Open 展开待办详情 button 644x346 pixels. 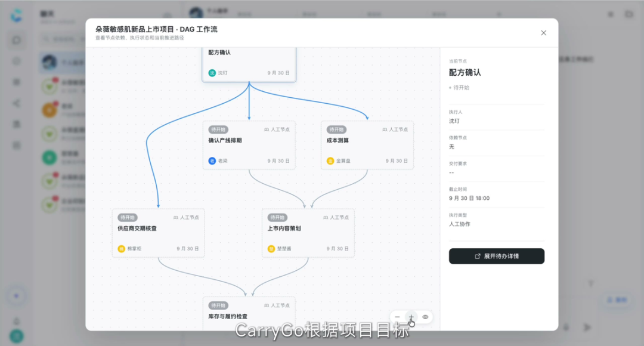click(497, 256)
